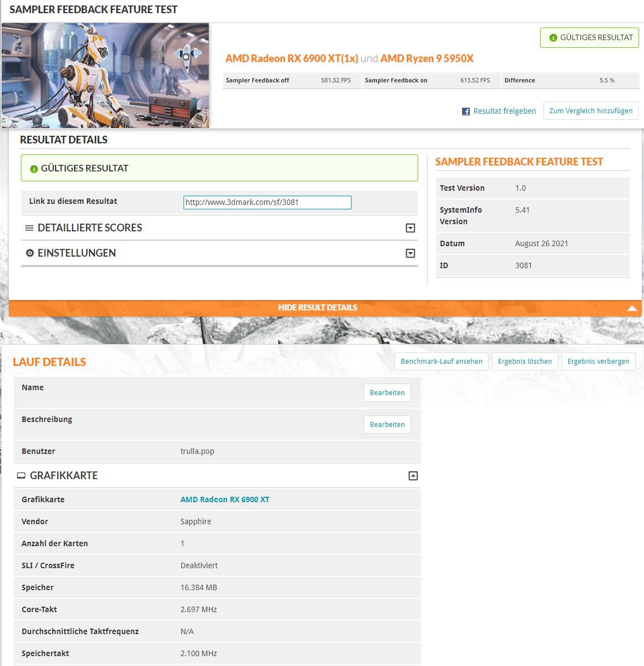The width and height of the screenshot is (644, 666).
Task: Expand the Einstellungen section arrow
Action: tap(410, 253)
